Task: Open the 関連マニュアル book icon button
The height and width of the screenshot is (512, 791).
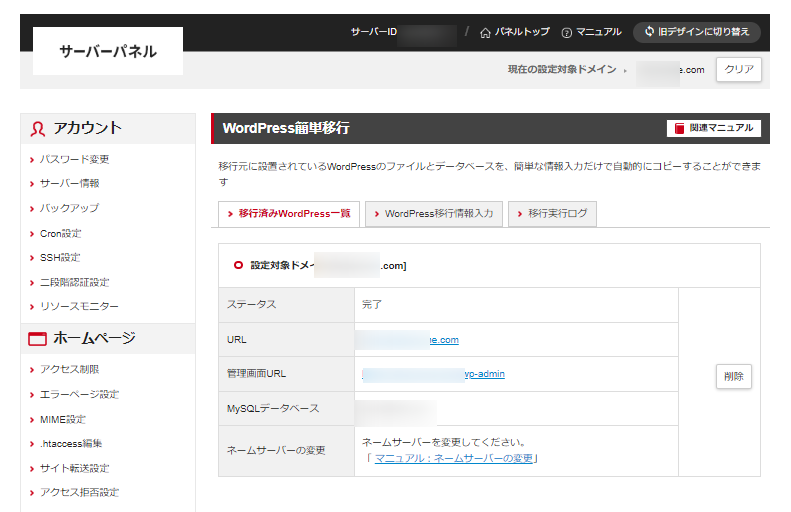Action: click(x=680, y=128)
